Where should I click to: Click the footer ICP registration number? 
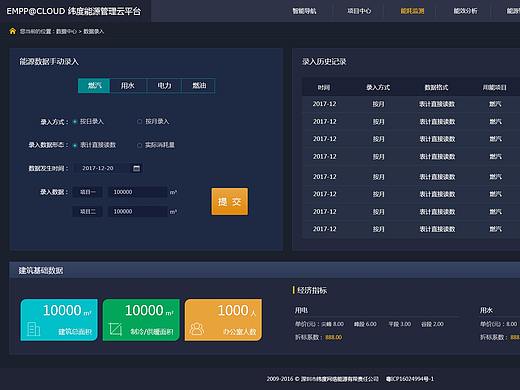point(410,379)
